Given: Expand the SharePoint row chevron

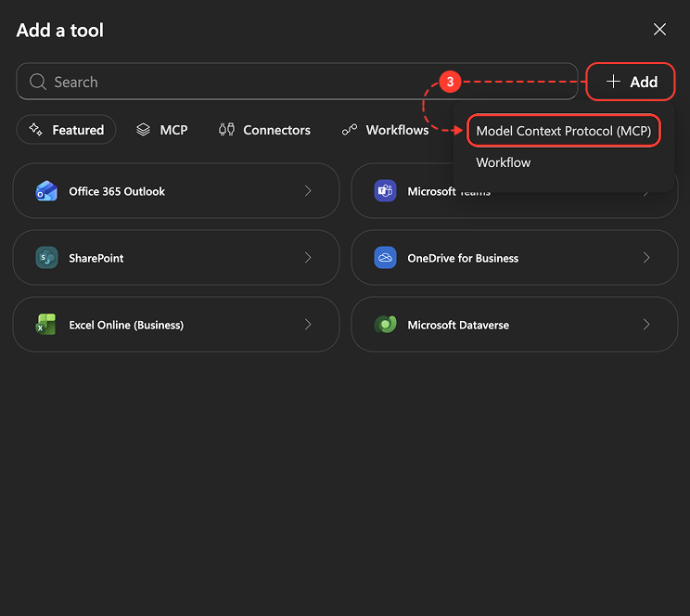Looking at the screenshot, I should 308,258.
